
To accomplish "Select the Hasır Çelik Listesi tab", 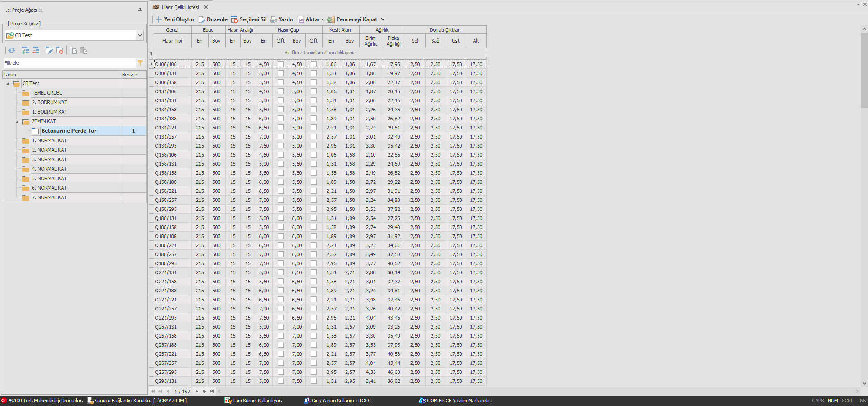I will [x=180, y=7].
